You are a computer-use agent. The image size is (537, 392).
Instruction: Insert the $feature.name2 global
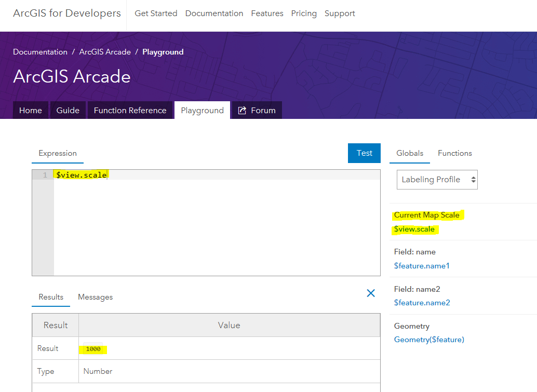click(422, 303)
